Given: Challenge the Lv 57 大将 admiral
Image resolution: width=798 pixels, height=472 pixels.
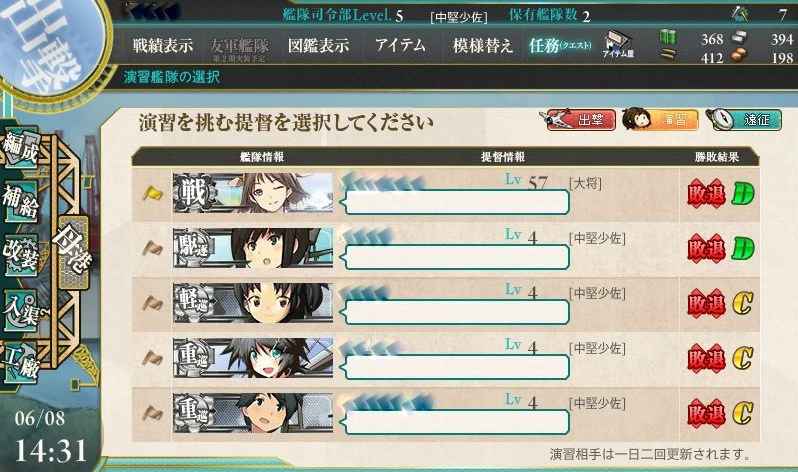Looking at the screenshot, I should tap(445, 194).
